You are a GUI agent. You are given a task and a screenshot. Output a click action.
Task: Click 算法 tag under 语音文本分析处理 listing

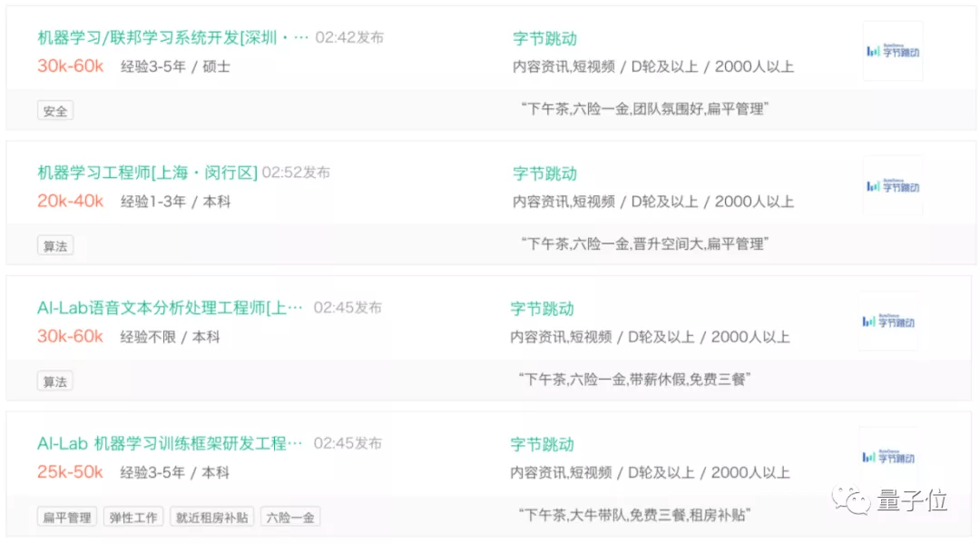[55, 381]
